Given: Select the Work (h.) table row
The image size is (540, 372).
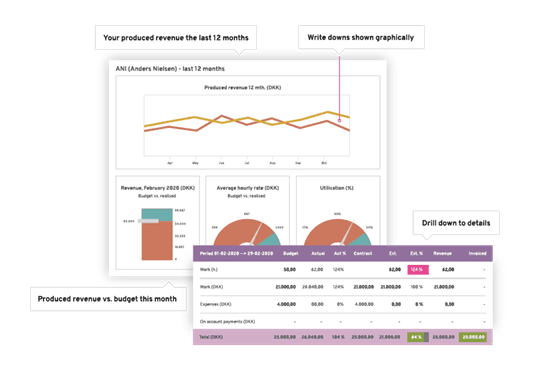Looking at the screenshot, I should point(343,269).
